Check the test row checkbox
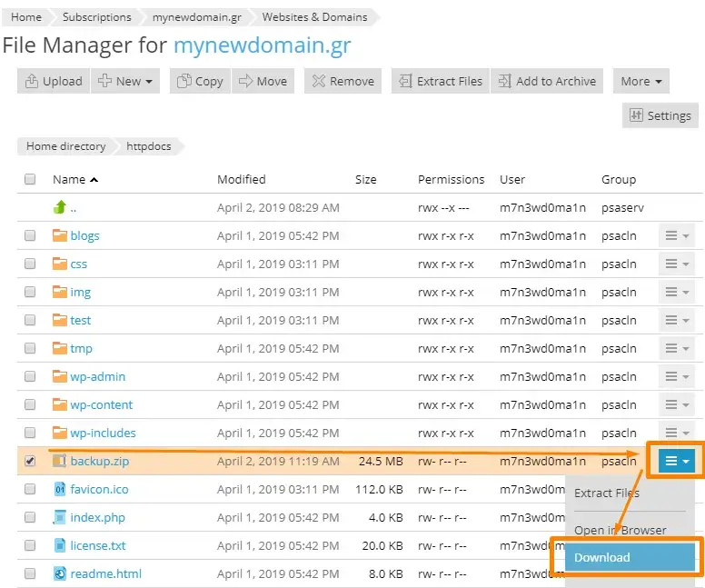The image size is (705, 588). [30, 320]
